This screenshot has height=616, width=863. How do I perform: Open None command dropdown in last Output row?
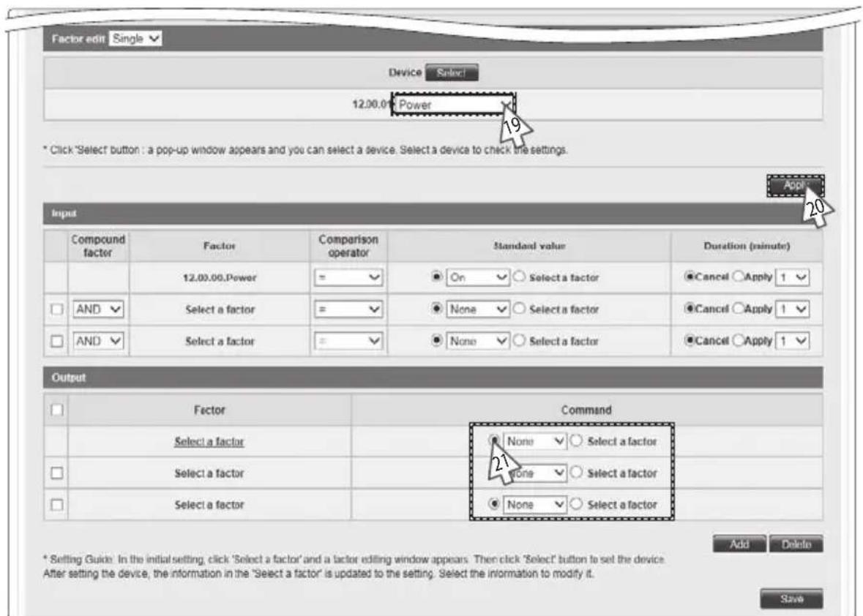coord(535,504)
